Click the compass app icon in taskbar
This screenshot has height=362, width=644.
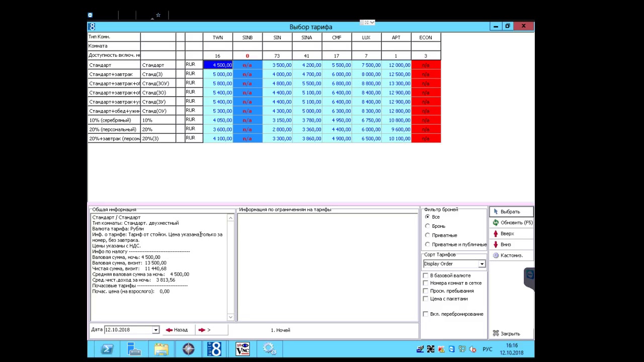[188, 348]
